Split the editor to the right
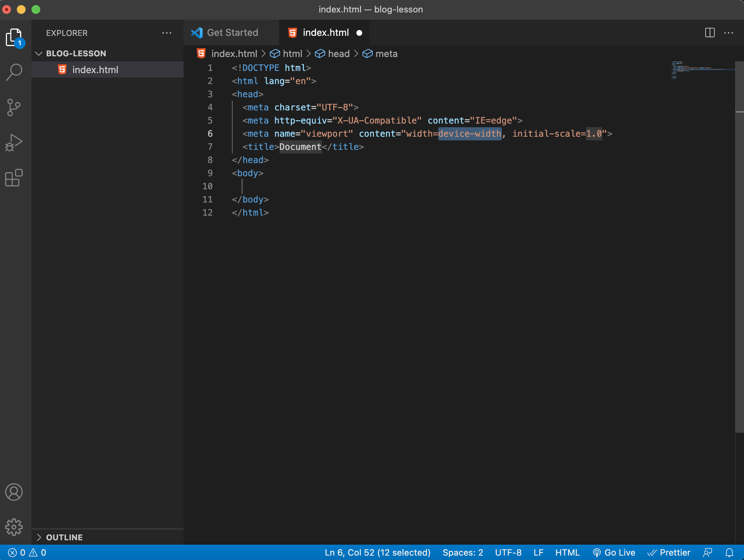The height and width of the screenshot is (560, 744). [x=710, y=33]
